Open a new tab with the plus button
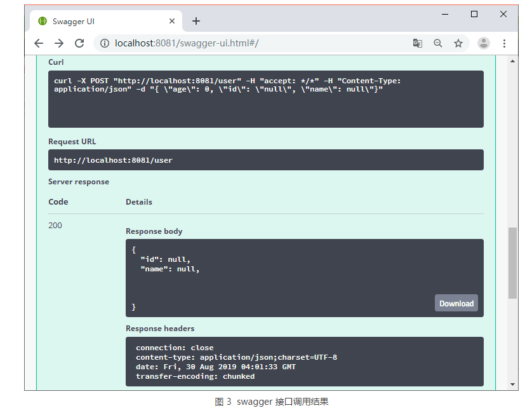This screenshot has height=415, width=532. 196,21
